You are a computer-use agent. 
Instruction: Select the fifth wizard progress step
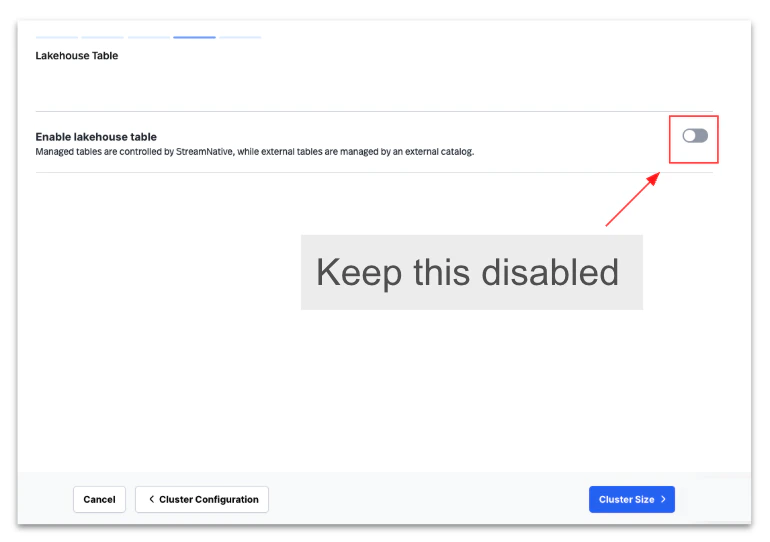(241, 37)
